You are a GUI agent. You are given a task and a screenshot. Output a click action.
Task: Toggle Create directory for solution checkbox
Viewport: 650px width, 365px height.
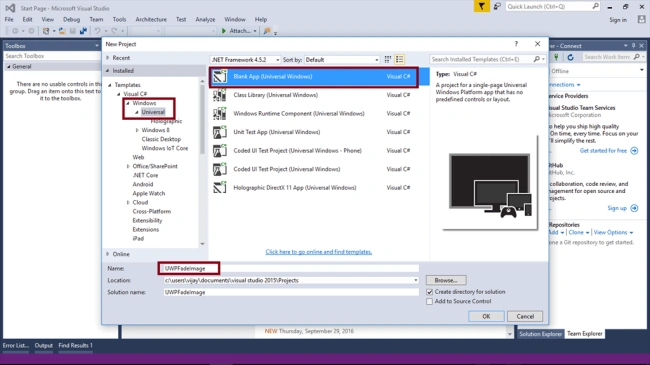(x=429, y=292)
